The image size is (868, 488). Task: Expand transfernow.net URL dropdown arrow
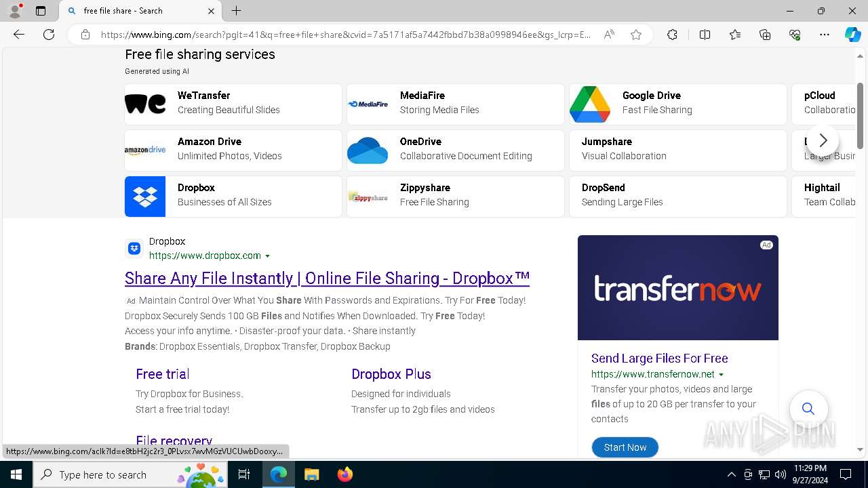click(721, 375)
